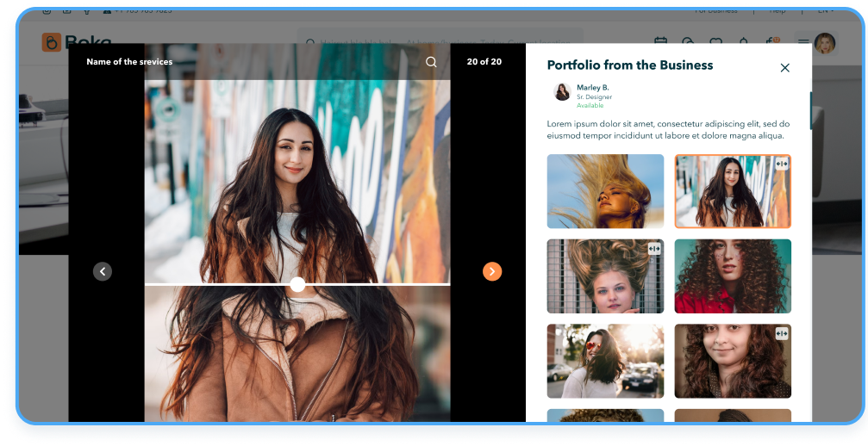Screen dimensions: 868x446
Task: Close the Portfolio from the Business panel
Action: (785, 67)
